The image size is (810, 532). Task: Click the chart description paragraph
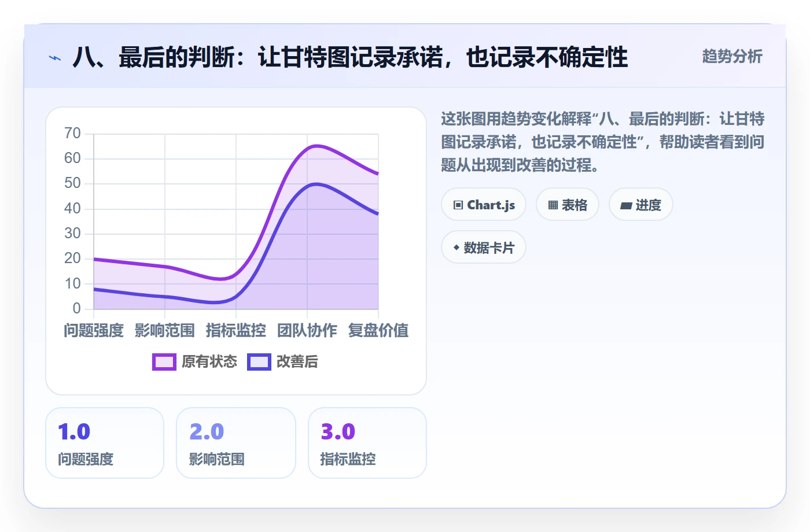pos(603,142)
